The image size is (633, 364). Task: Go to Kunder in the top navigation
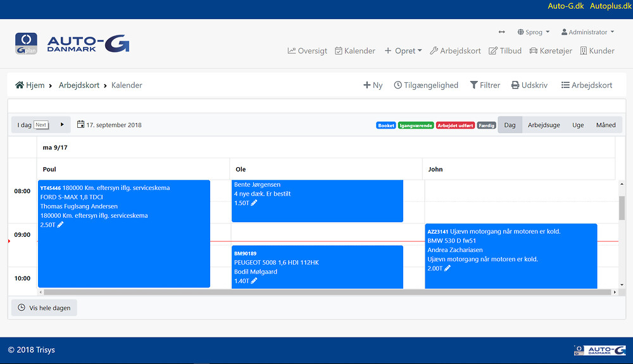click(597, 51)
